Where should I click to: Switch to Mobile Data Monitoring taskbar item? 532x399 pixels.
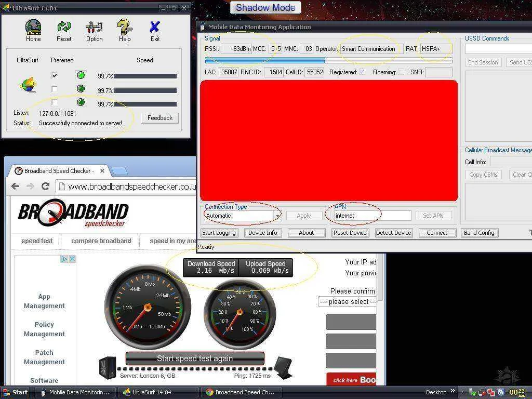[x=75, y=392]
